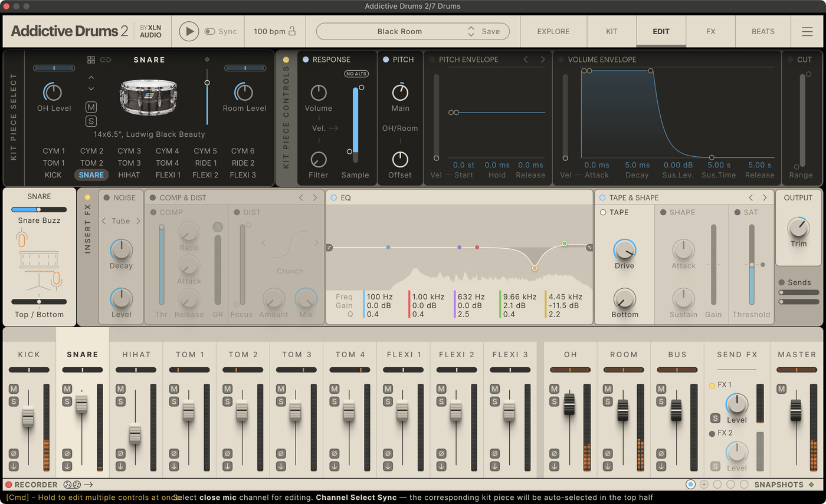
Task: Switch to the EXPLORE tab
Action: coord(553,31)
